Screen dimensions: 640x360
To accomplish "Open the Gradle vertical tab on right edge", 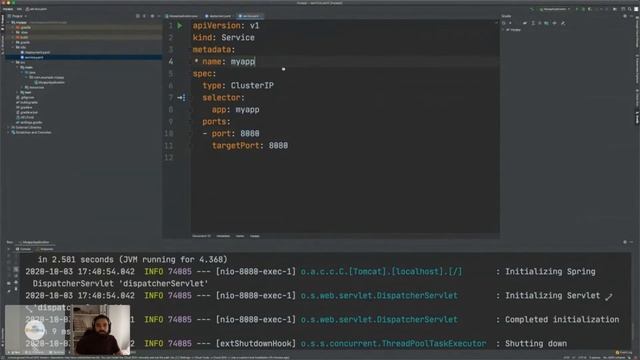I will 637,118.
